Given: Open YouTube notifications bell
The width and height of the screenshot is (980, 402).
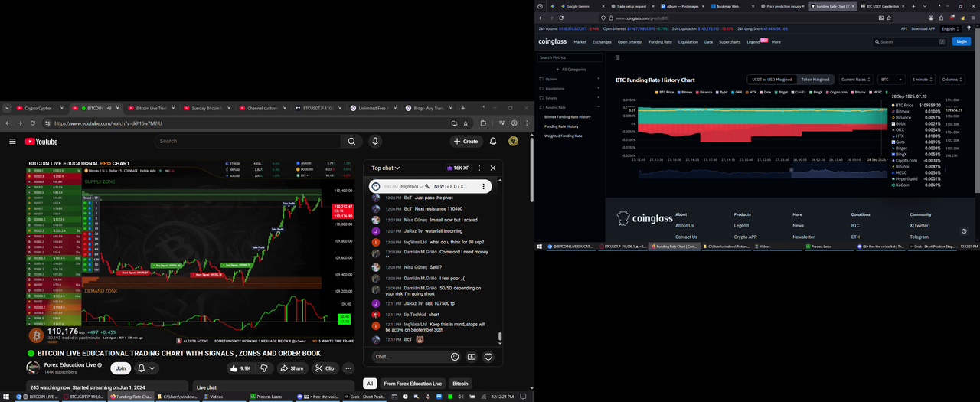Looking at the screenshot, I should (x=493, y=141).
